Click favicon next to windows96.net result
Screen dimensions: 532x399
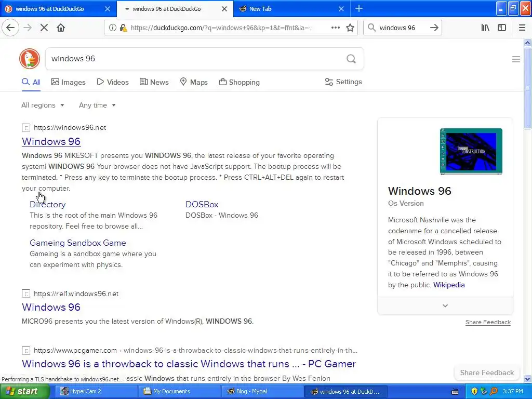[26, 128]
